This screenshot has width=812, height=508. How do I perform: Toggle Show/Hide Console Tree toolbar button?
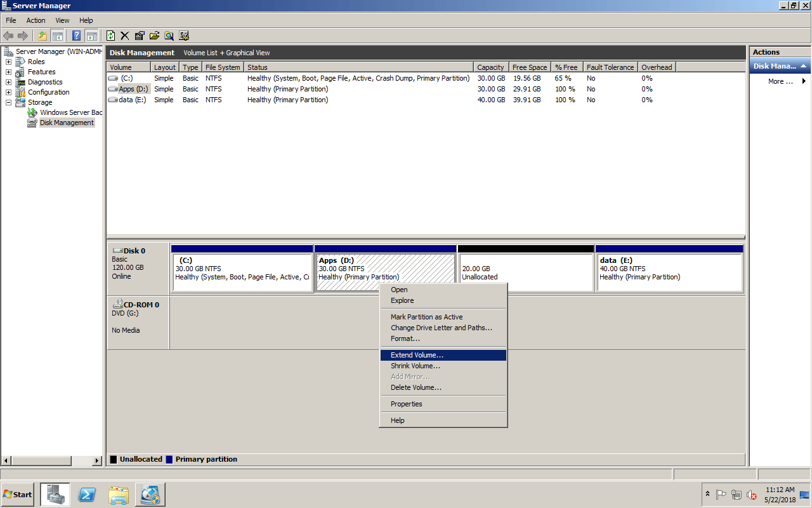[x=57, y=36]
